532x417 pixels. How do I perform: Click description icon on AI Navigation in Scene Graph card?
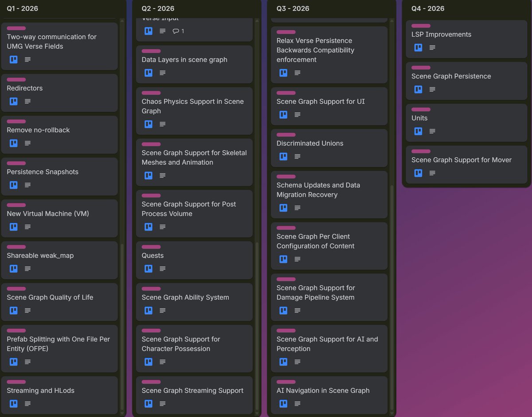(x=297, y=404)
